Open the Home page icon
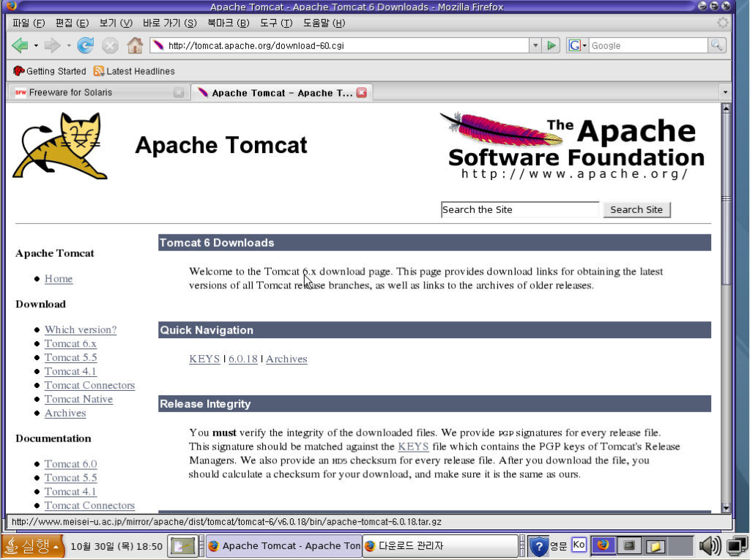This screenshot has height=560, width=750. click(135, 45)
